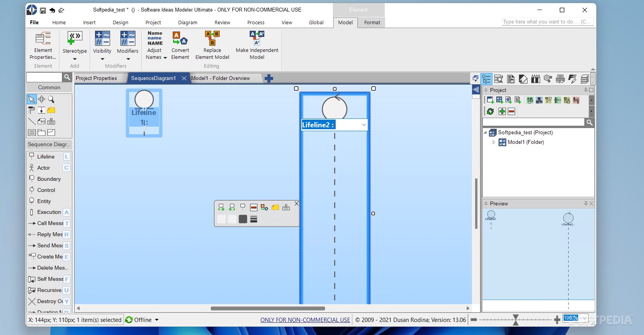
Task: Switch to the Home ribbon tab
Action: (x=59, y=22)
